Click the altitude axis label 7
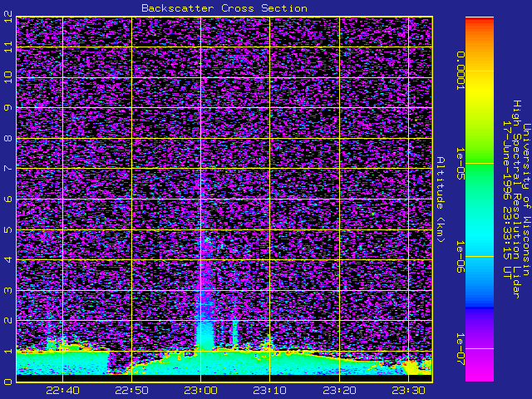 tap(8, 168)
